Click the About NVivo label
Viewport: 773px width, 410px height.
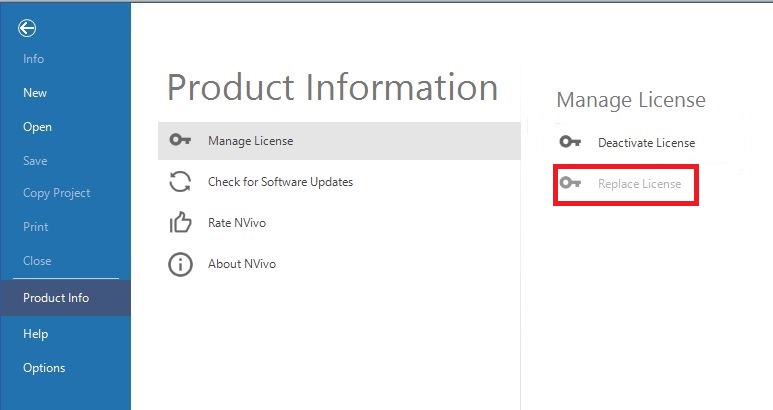click(x=242, y=264)
